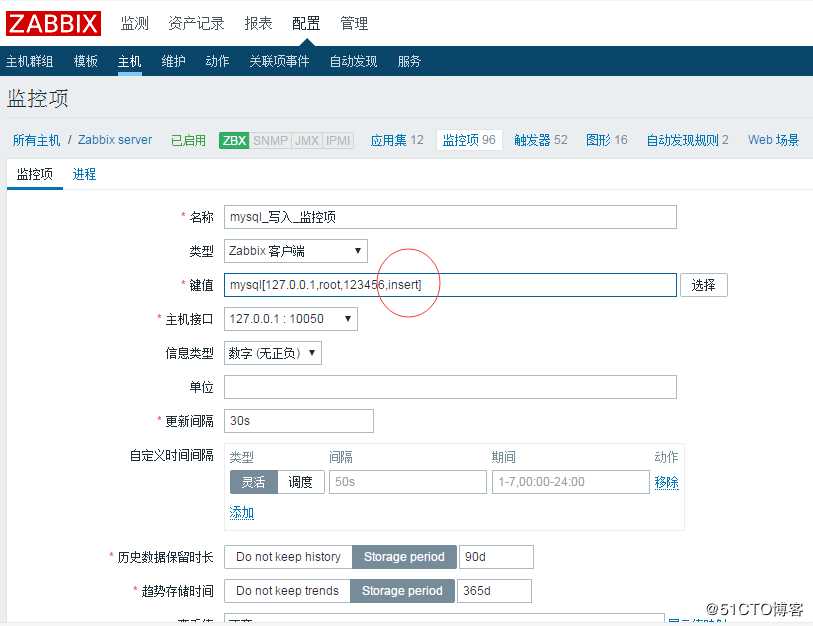Go to 主机 submenu
This screenshot has height=626, width=813.
click(130, 61)
